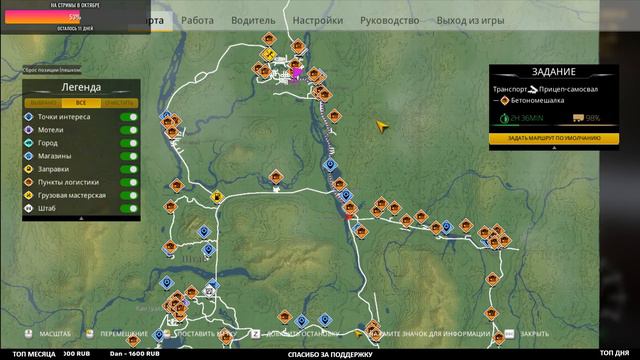This screenshot has width=640, height=360.
Task: Click the ТОП МЕСЯЦА ticker label
Action: coord(34,354)
